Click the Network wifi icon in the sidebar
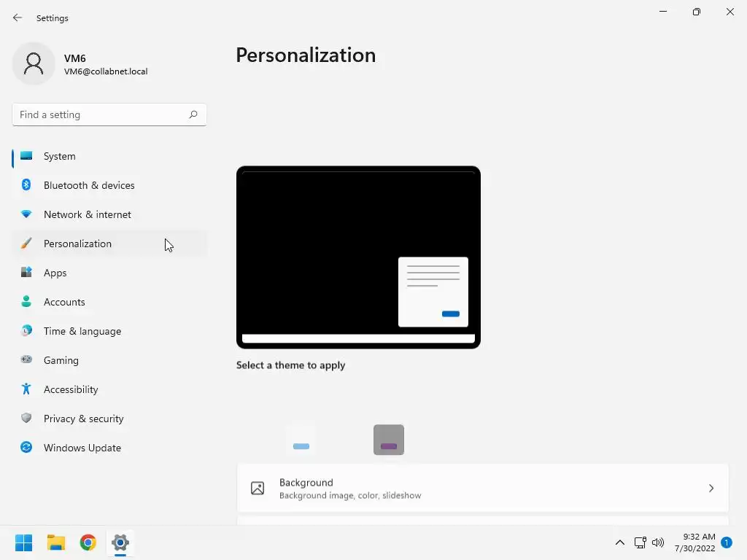 pyautogui.click(x=26, y=214)
